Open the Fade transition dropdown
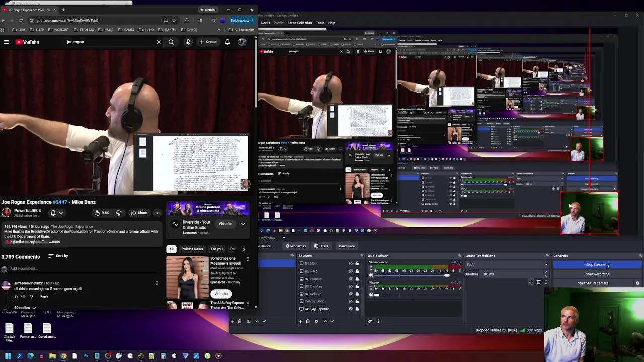Viewport: 644px width, 362px height. pos(507,265)
